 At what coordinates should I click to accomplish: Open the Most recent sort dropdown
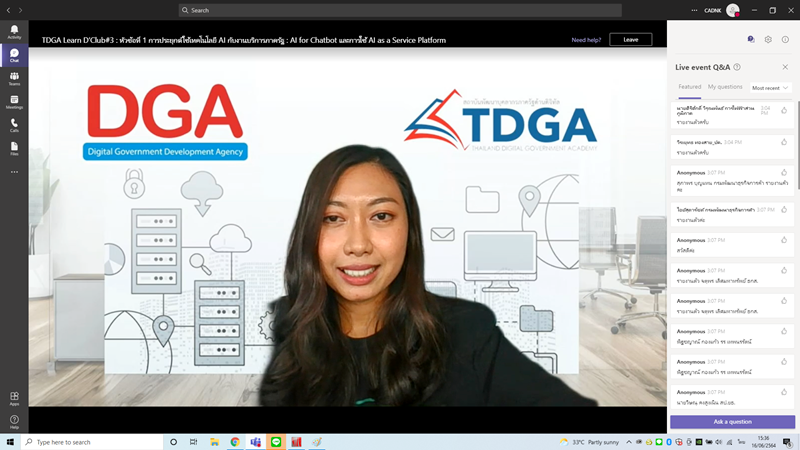point(770,88)
